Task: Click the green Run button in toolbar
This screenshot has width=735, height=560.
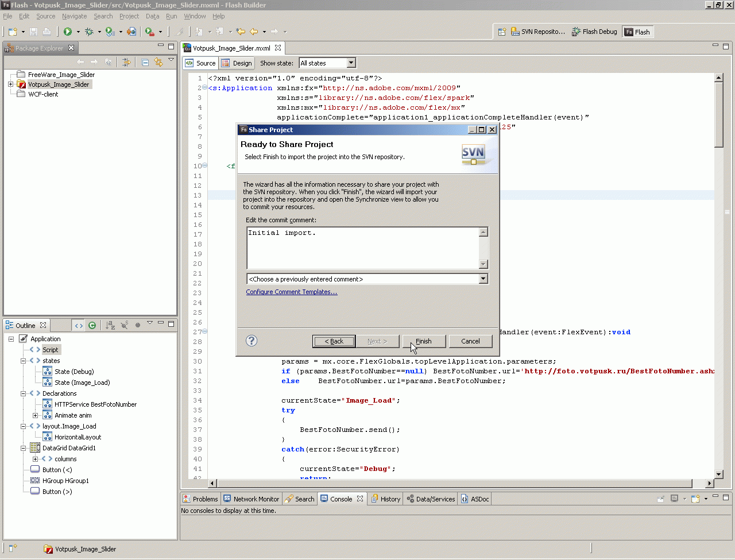Action: [68, 32]
